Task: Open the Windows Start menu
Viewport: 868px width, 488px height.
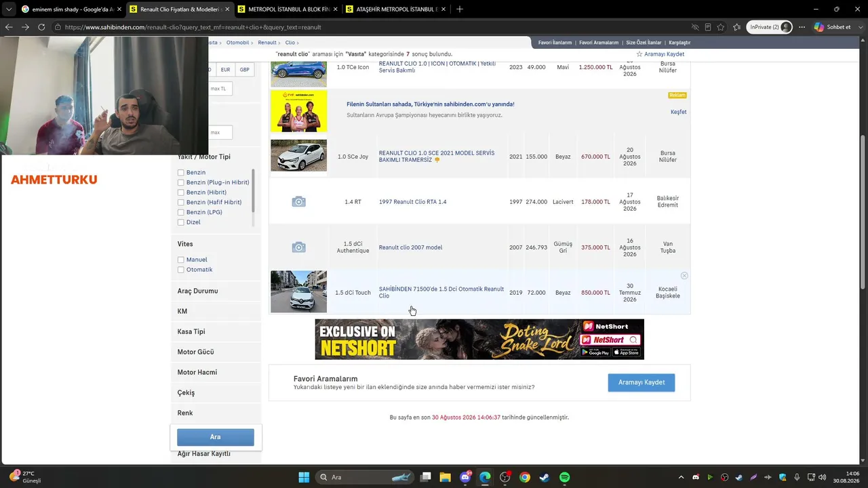Action: 304,477
